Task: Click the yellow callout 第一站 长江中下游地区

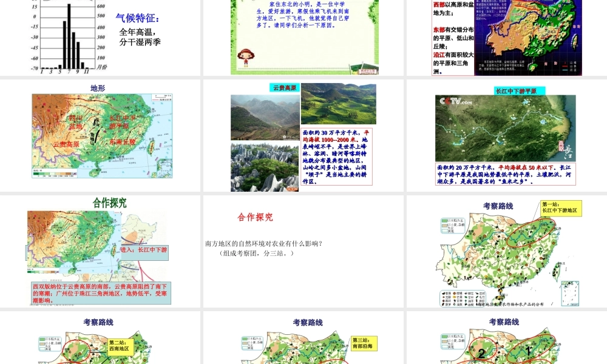Action: (x=561, y=208)
